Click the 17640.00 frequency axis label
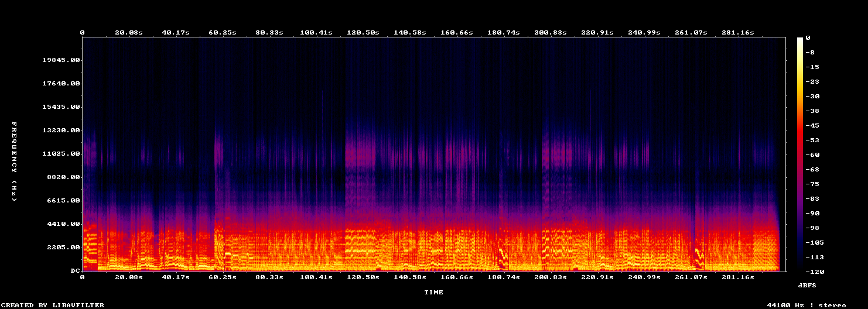868x309 pixels. (x=61, y=84)
